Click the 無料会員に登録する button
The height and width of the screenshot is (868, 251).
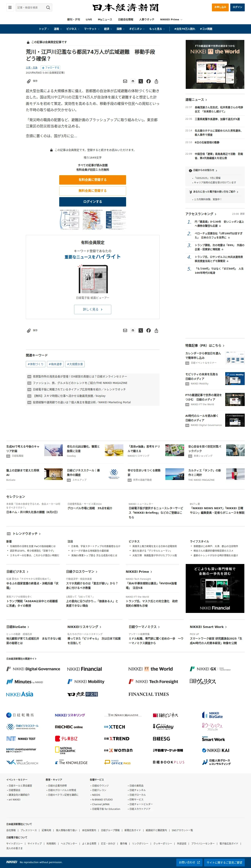click(92, 191)
